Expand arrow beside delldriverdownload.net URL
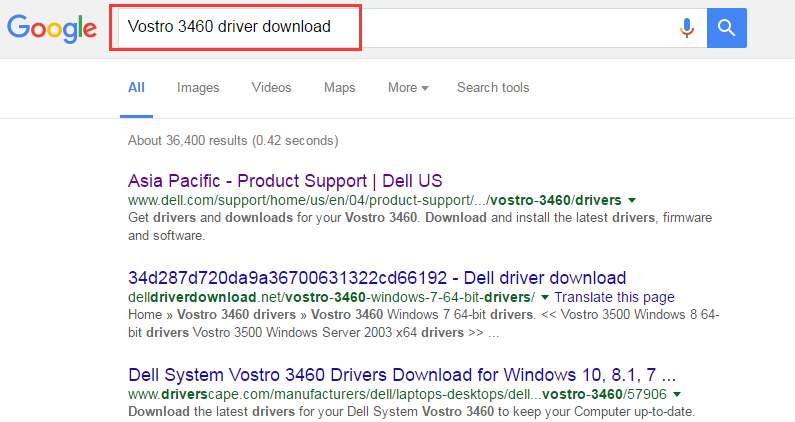 [x=545, y=297]
